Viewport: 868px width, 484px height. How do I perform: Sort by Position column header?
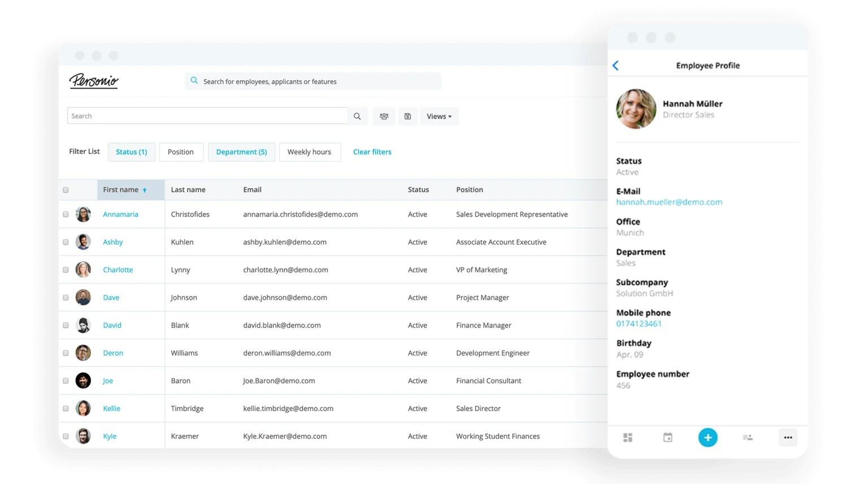(x=470, y=190)
